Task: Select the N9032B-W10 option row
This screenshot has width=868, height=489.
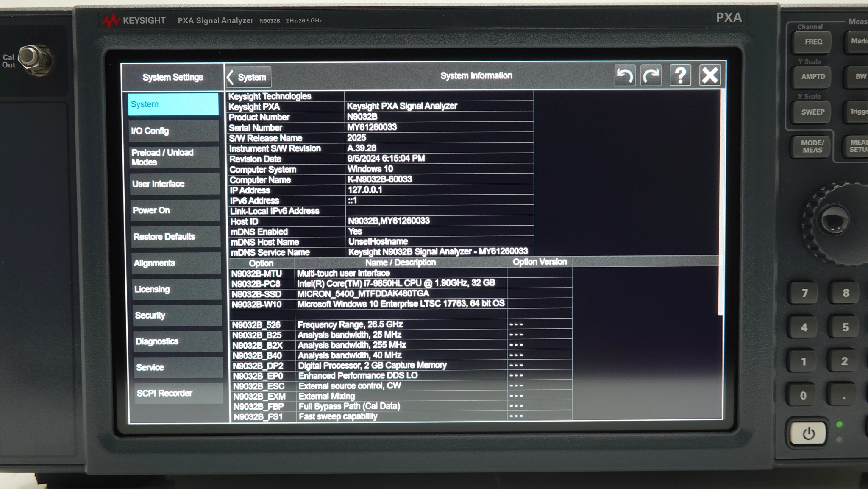Action: tap(401, 304)
